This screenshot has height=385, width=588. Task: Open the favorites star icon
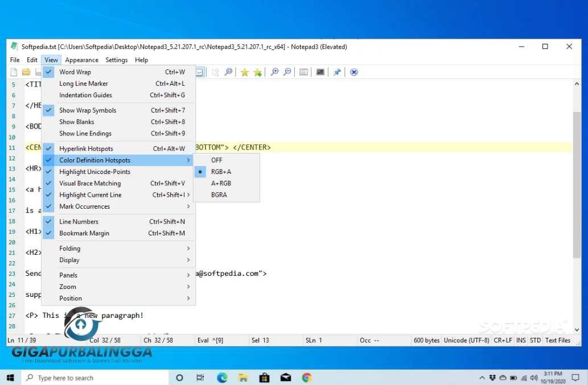click(x=245, y=72)
